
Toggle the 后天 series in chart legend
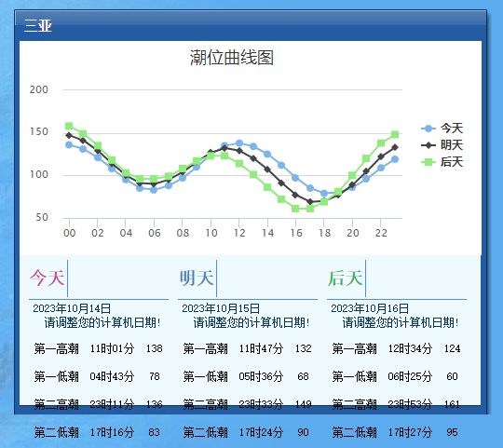pos(442,162)
